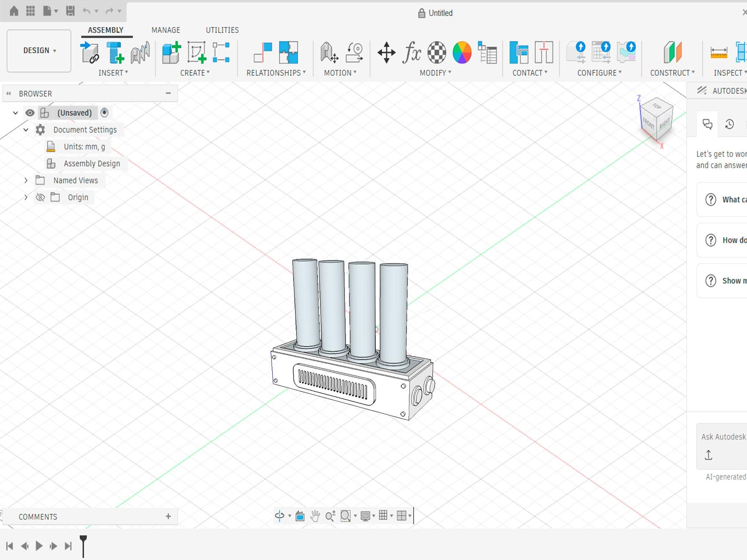The image size is (747, 560).
Task: Select the Create Sketch icon
Action: click(x=197, y=52)
